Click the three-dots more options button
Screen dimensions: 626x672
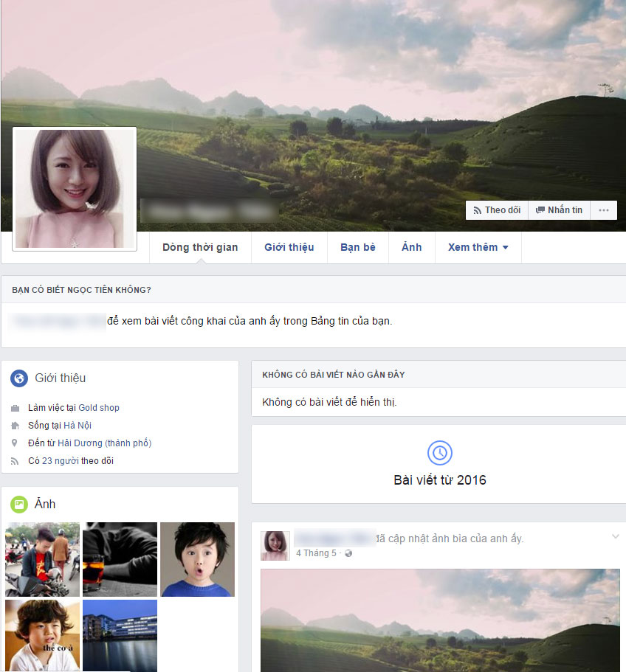coord(604,210)
